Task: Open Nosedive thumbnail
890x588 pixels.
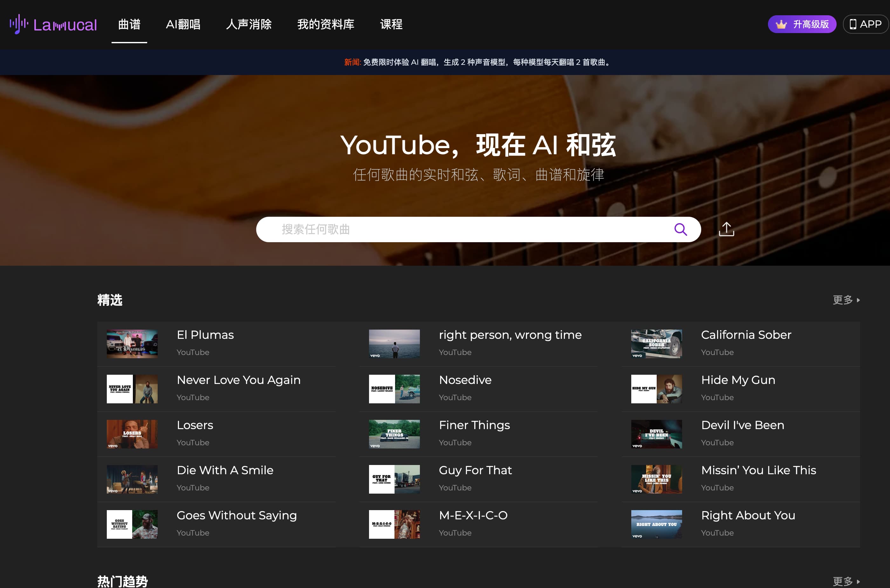Action: coord(394,389)
